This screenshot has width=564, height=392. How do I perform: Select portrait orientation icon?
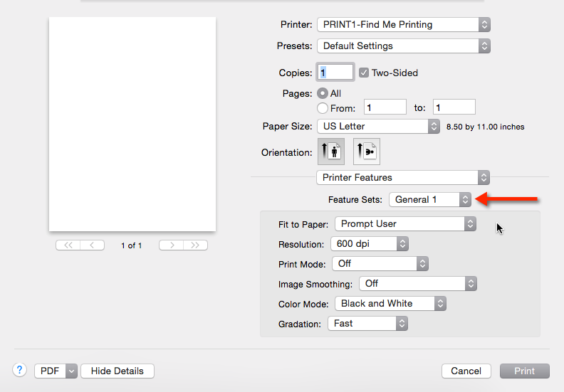click(x=331, y=152)
